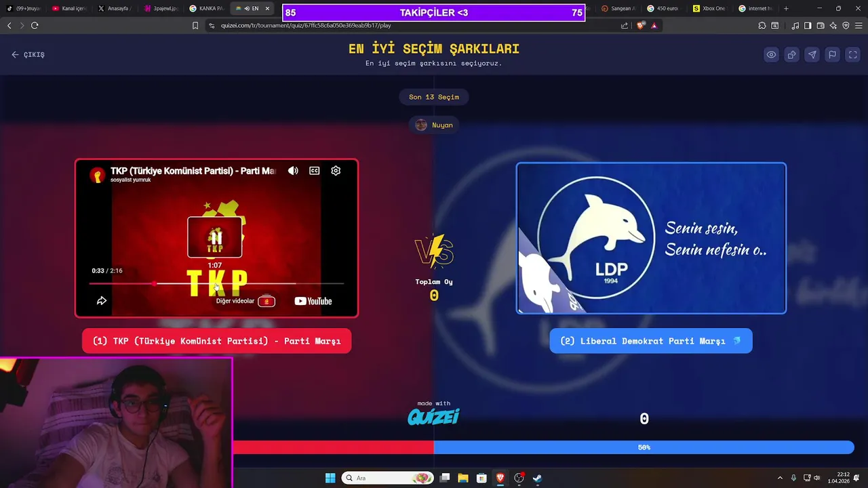Click the tab search icon beside extensions
868x488 pixels.
(x=774, y=25)
